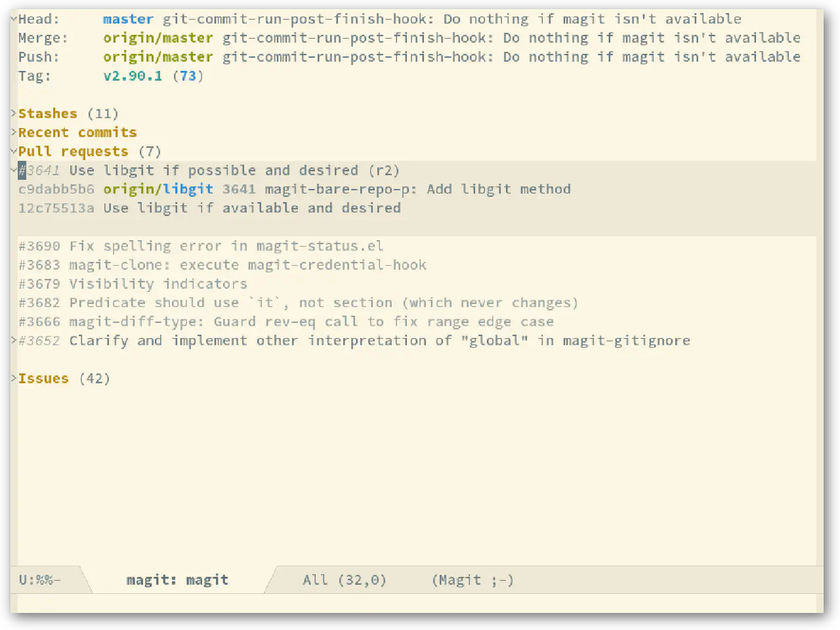Expand pull request #3652 arrow
840x630 pixels.
(x=14, y=340)
